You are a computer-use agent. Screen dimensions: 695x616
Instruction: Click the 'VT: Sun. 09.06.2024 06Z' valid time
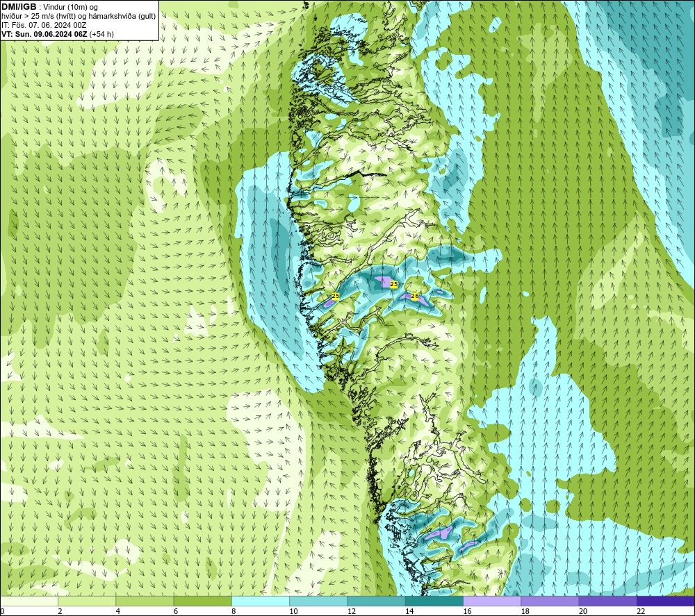[44, 34]
